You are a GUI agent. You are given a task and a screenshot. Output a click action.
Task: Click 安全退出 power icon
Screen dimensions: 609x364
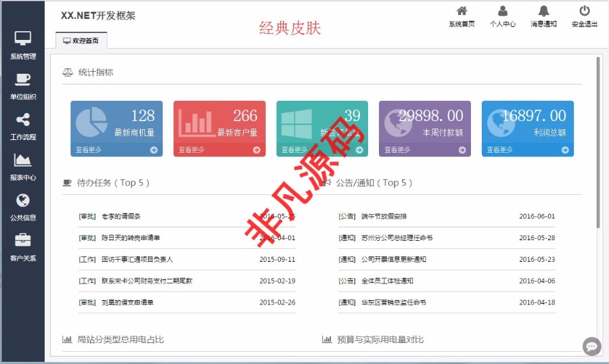(585, 11)
